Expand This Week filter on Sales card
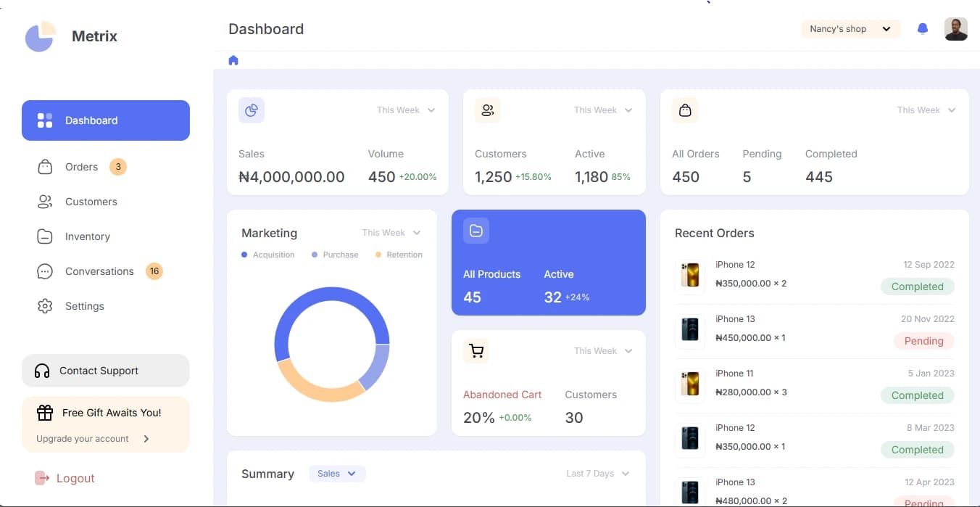980x507 pixels. point(406,110)
